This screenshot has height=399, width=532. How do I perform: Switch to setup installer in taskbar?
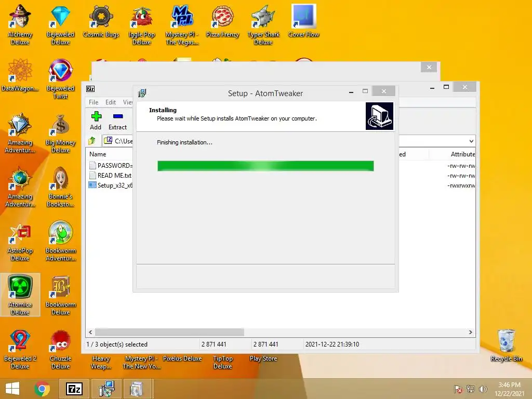[x=107, y=389]
